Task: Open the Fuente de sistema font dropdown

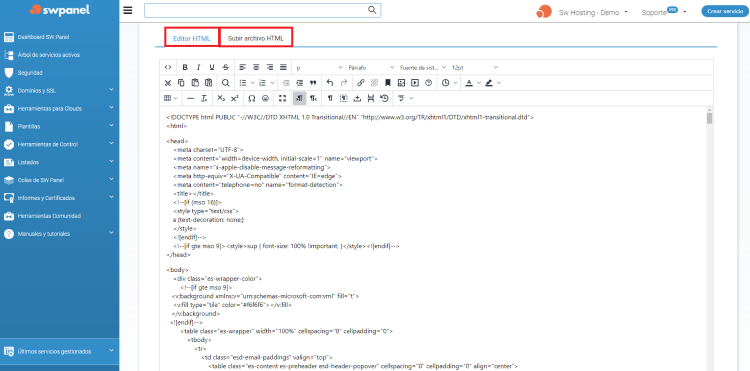Action: click(x=423, y=67)
